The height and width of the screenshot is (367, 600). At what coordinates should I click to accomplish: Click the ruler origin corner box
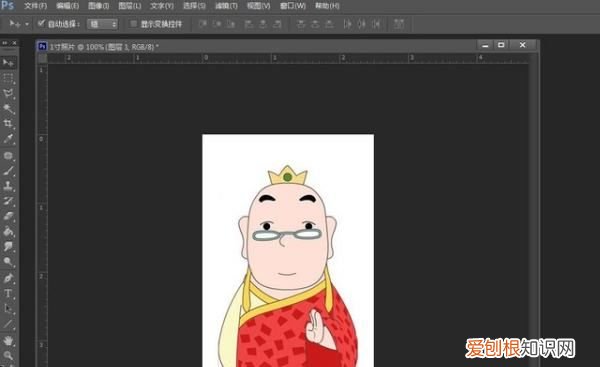42,58
